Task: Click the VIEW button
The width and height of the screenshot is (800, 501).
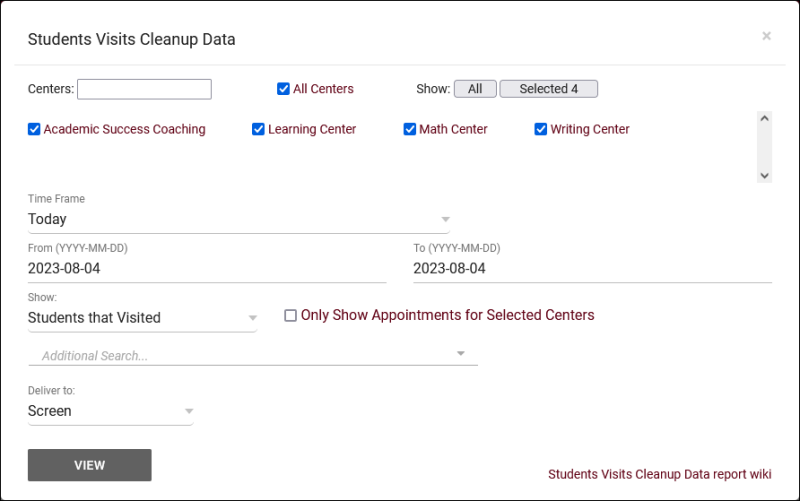Action: (90, 465)
